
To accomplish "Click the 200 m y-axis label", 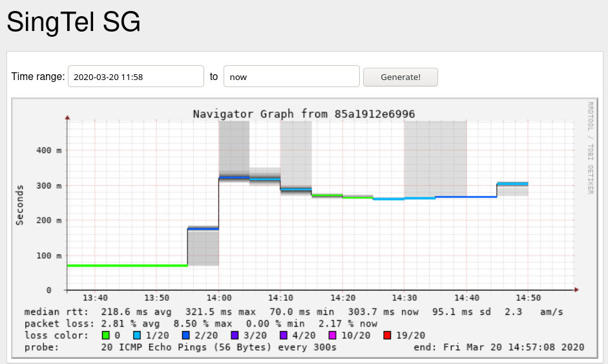I will click(49, 220).
